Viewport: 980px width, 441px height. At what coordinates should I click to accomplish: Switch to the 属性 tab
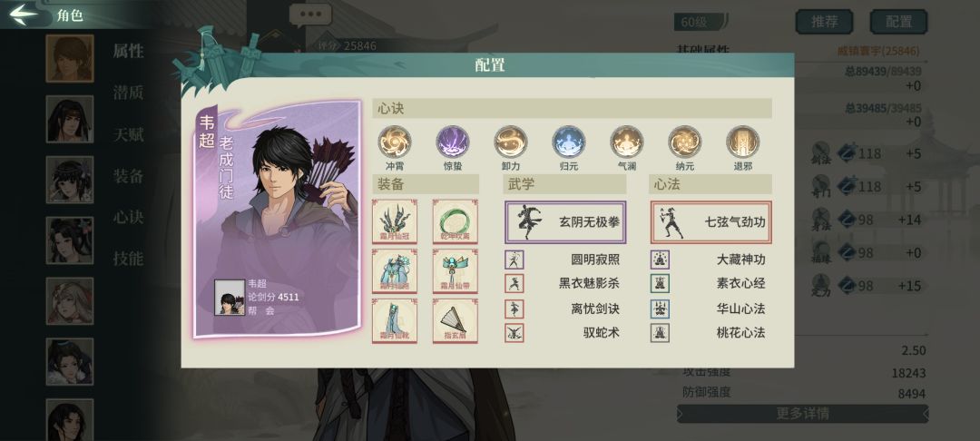point(128,51)
